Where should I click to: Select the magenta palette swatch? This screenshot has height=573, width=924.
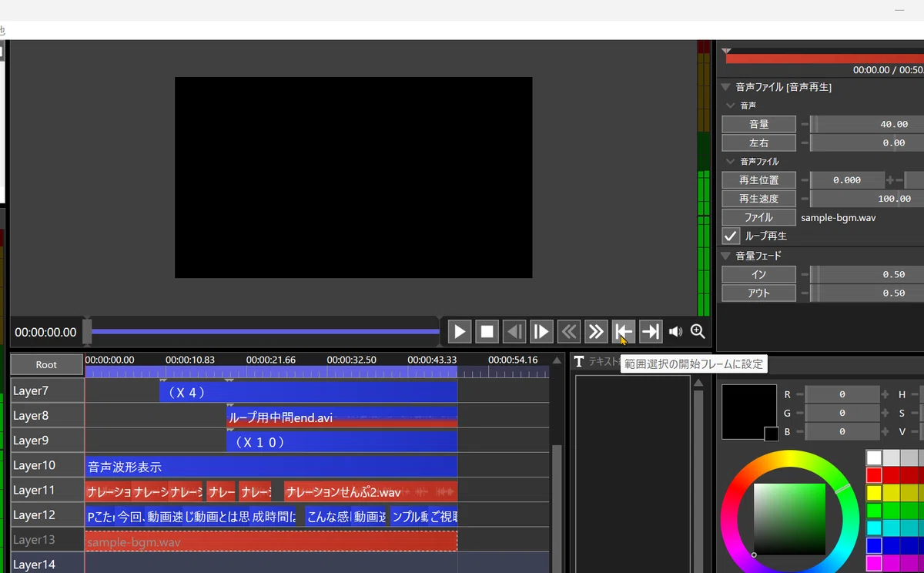click(874, 563)
